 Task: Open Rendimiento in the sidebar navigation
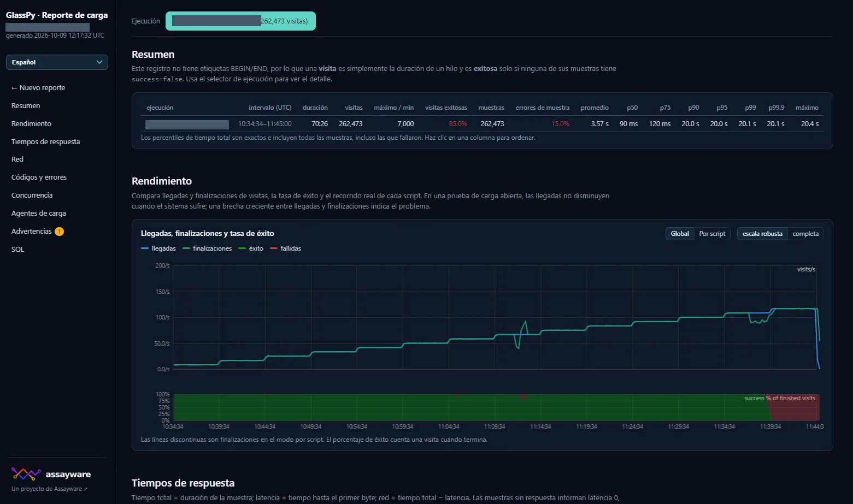(31, 124)
